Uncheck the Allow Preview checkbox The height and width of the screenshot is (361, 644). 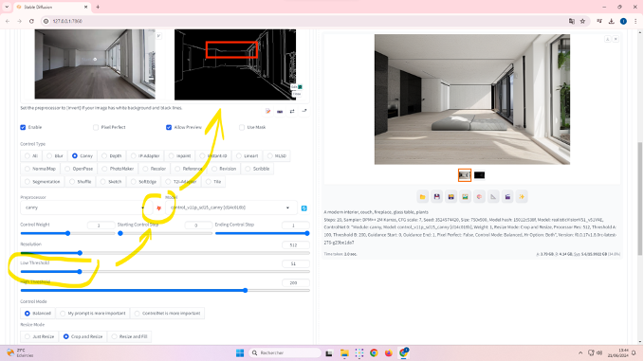point(169,128)
